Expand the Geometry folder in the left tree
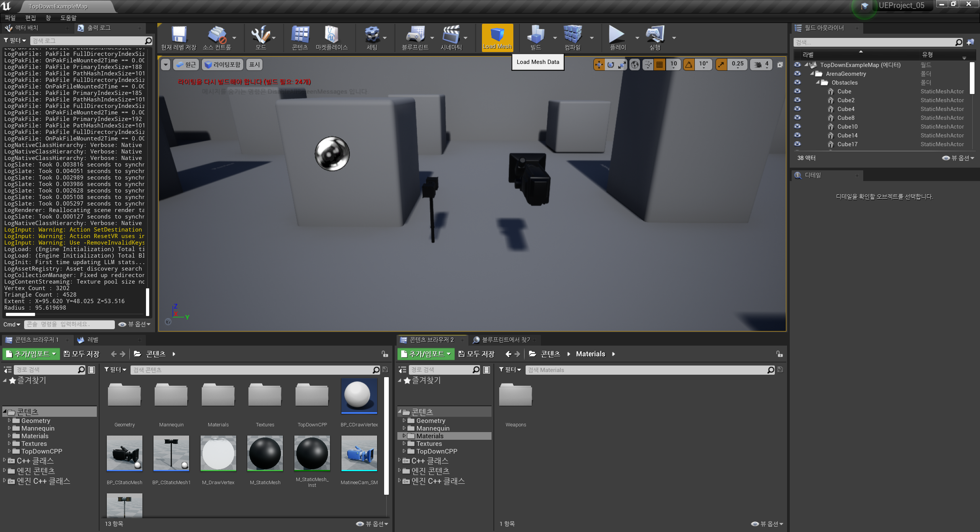This screenshot has height=532, width=980. [x=9, y=420]
